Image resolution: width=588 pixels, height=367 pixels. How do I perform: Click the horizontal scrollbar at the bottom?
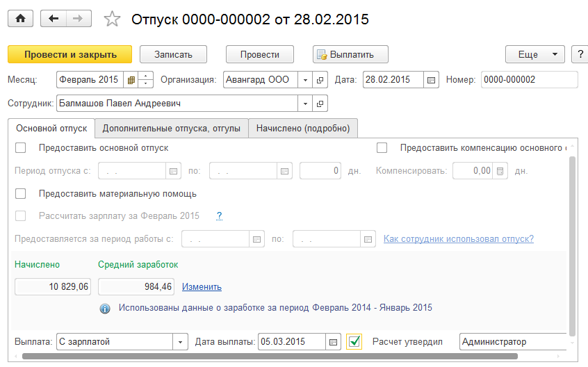(x=278, y=357)
